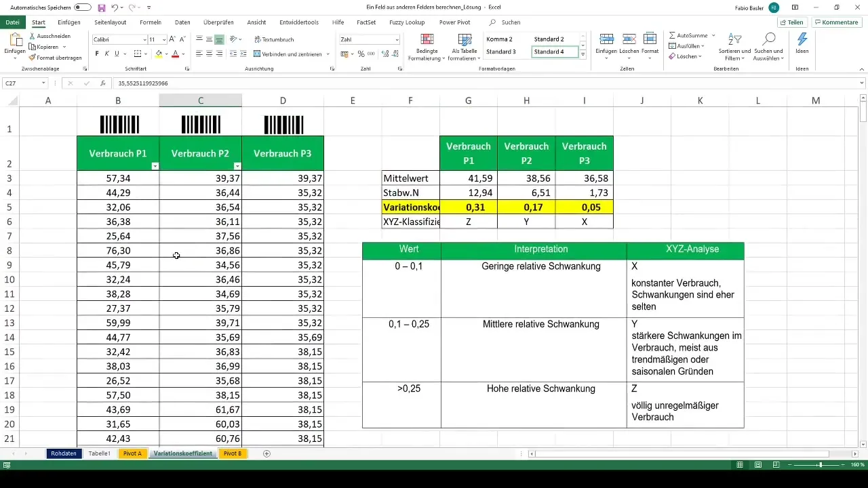Viewport: 868px width, 488px height.
Task: Align text to the right
Action: coord(220,54)
